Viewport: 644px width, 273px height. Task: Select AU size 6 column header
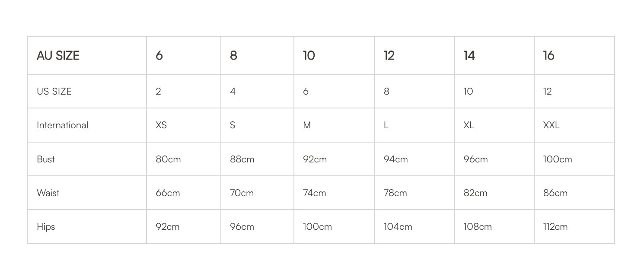point(184,55)
